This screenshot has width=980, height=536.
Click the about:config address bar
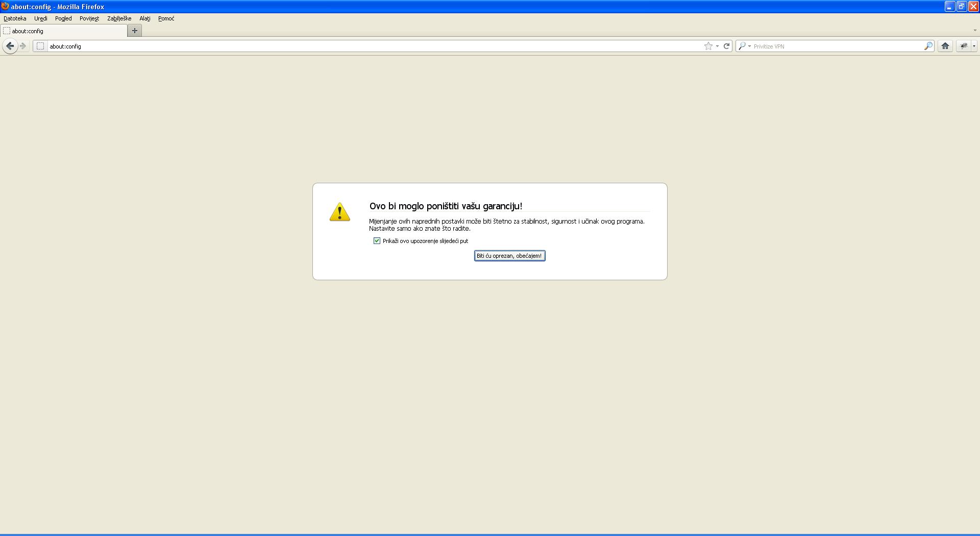click(x=357, y=46)
